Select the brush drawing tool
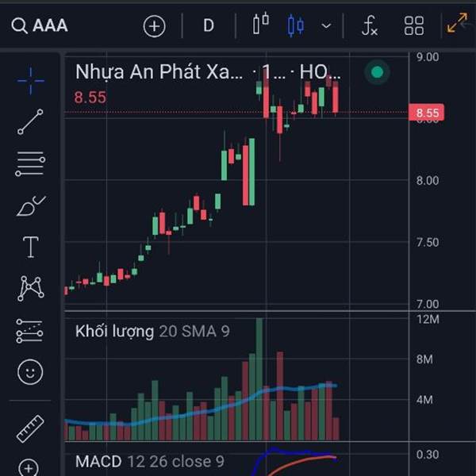 tap(31, 205)
